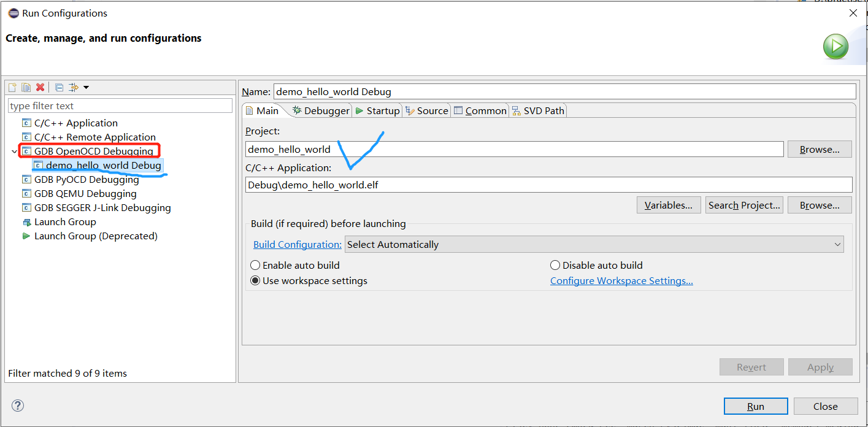Screen dimensions: 868x427
Task: Select the GDB SEGGER J-Link Debugging entry
Action: [x=102, y=208]
